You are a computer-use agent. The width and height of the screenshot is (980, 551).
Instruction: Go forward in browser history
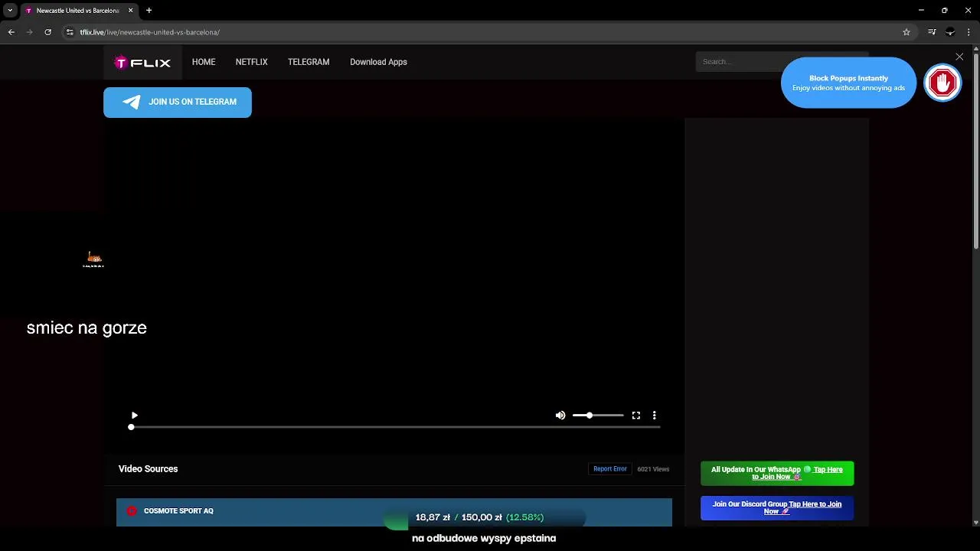[x=30, y=32]
